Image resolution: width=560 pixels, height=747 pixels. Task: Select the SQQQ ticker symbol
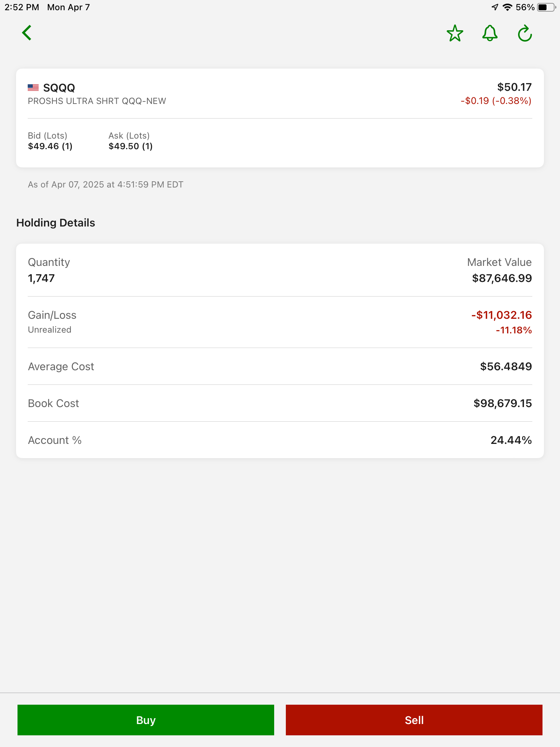click(59, 88)
